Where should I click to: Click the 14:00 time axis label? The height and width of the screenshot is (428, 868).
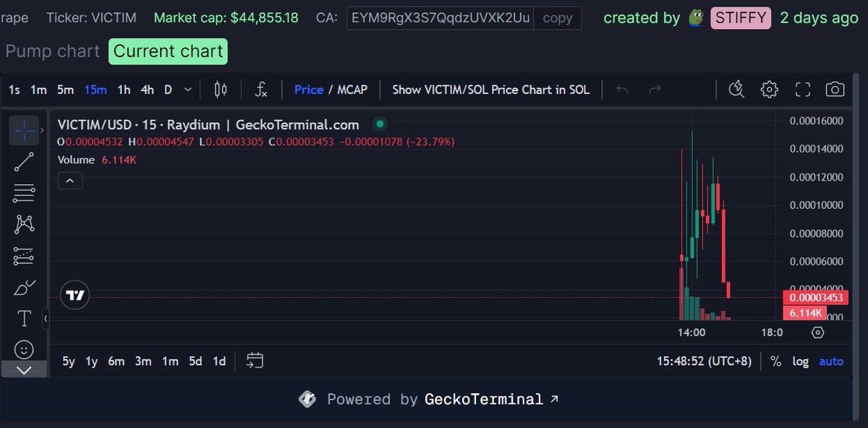[x=692, y=333]
